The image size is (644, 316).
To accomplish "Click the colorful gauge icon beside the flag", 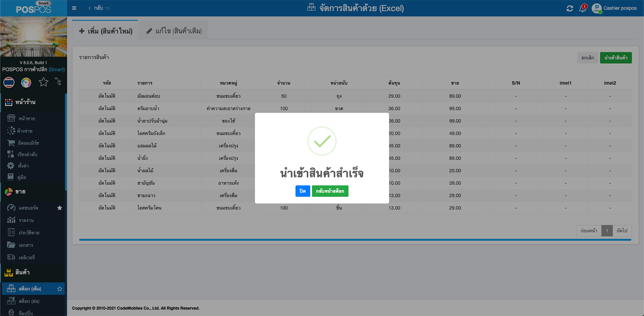I will [26, 82].
